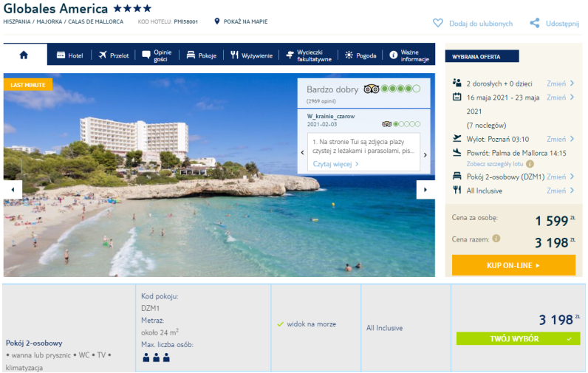The image size is (588, 373).
Task: Click the share icon
Action: tap(535, 23)
